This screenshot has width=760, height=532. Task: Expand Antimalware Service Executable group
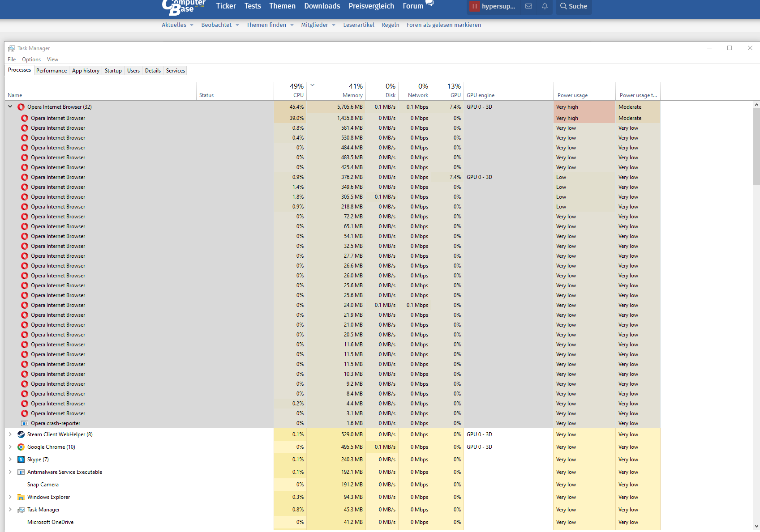[x=10, y=472]
